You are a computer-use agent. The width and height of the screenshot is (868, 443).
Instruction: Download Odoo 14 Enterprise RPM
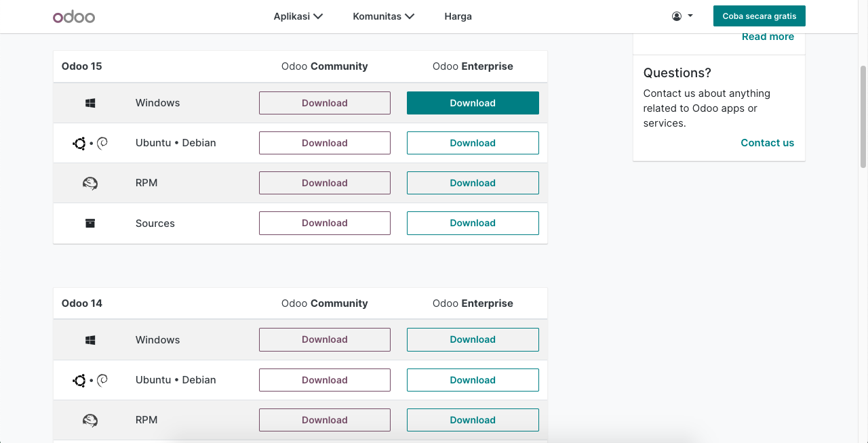473,420
